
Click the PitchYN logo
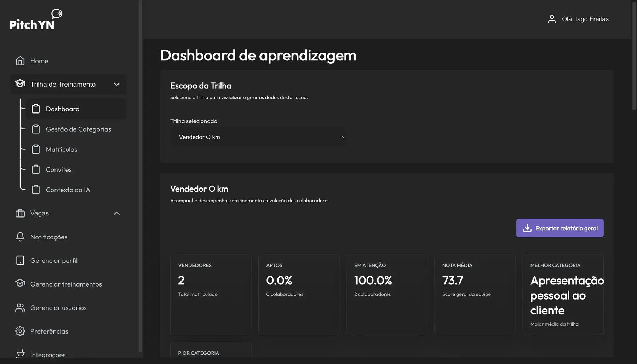36,19
